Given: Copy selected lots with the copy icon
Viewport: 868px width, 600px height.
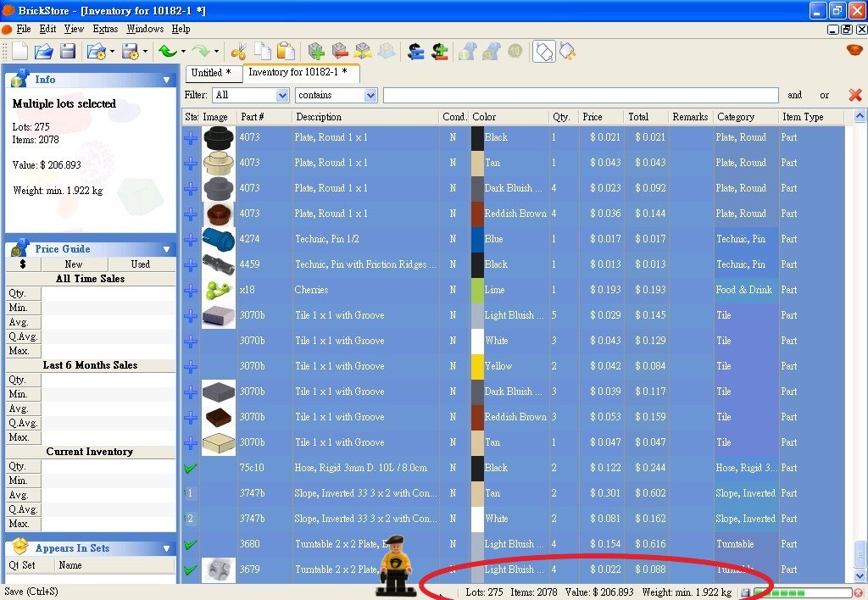Looking at the screenshot, I should 263,52.
